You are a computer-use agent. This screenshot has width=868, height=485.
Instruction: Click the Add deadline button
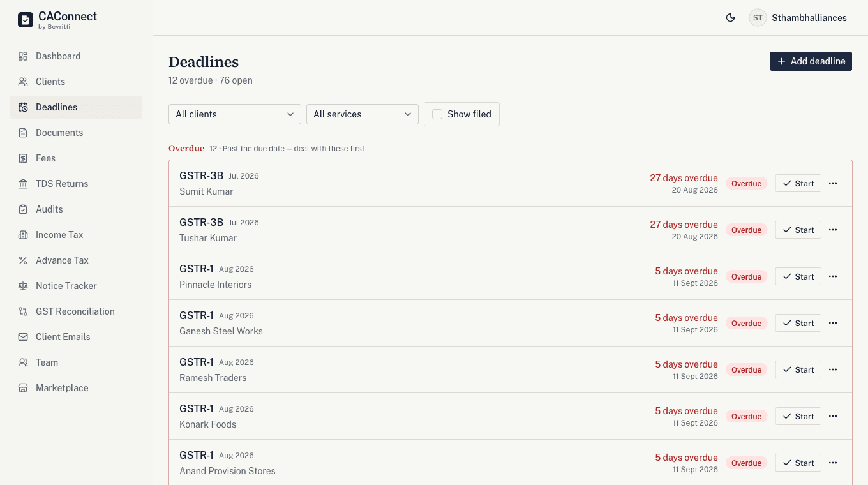[x=811, y=61]
